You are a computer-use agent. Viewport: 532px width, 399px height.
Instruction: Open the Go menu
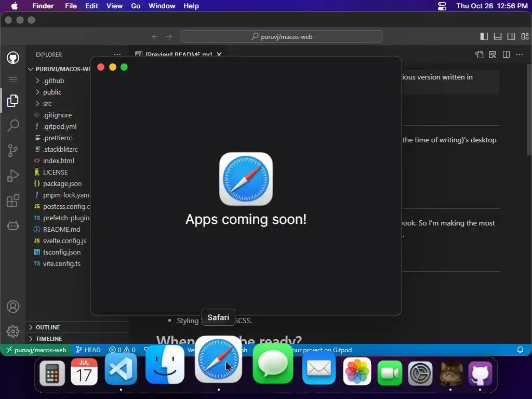click(x=136, y=6)
